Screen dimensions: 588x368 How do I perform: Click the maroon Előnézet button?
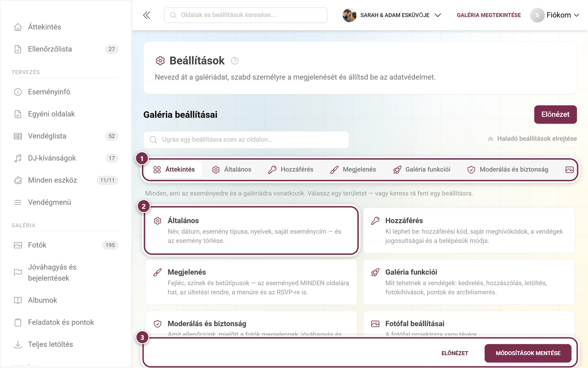point(555,114)
